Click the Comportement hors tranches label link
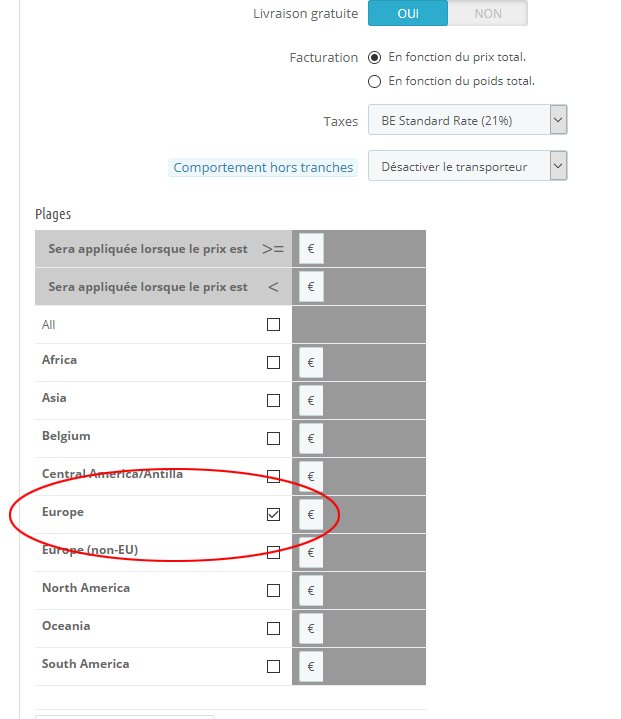 coord(263,167)
